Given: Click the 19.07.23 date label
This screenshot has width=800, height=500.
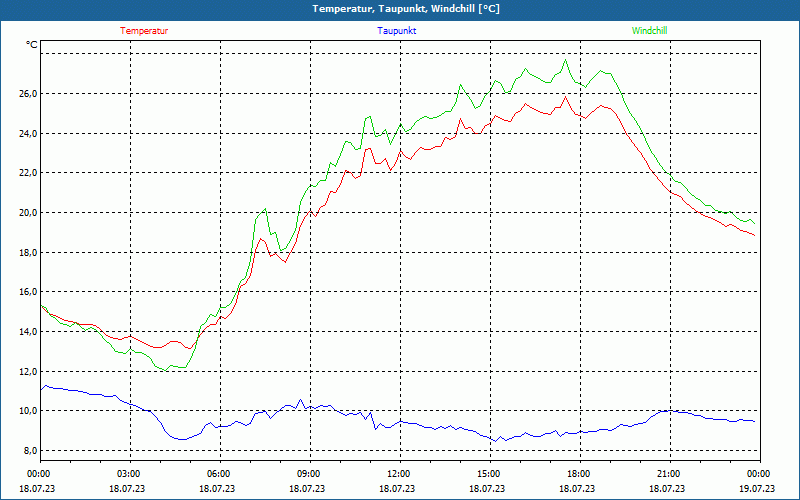Looking at the screenshot, I should (x=757, y=488).
